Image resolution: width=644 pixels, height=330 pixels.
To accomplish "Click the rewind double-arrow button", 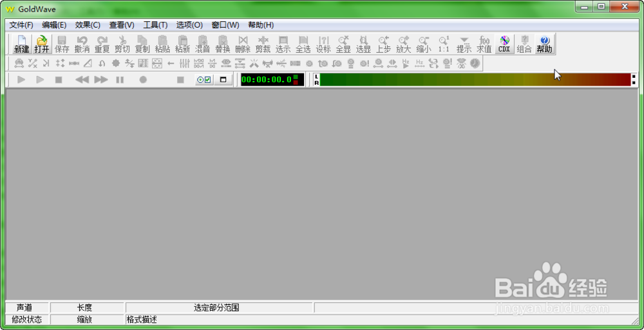I will click(x=82, y=80).
